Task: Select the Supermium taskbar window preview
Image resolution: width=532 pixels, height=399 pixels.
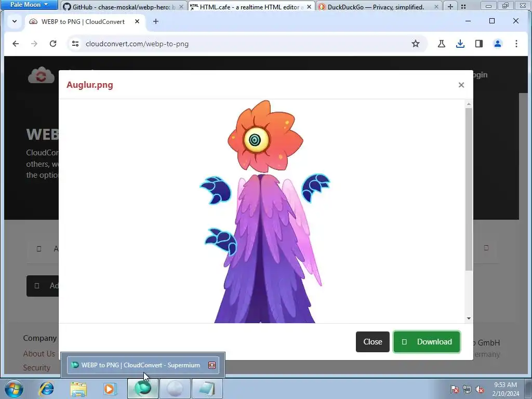Action: point(142,365)
